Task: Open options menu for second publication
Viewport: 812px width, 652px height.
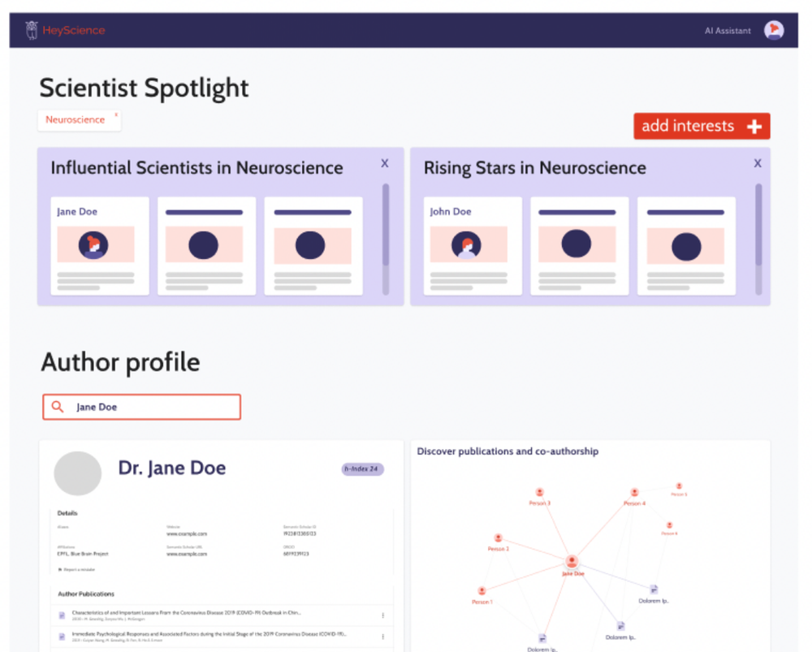Action: 382,636
